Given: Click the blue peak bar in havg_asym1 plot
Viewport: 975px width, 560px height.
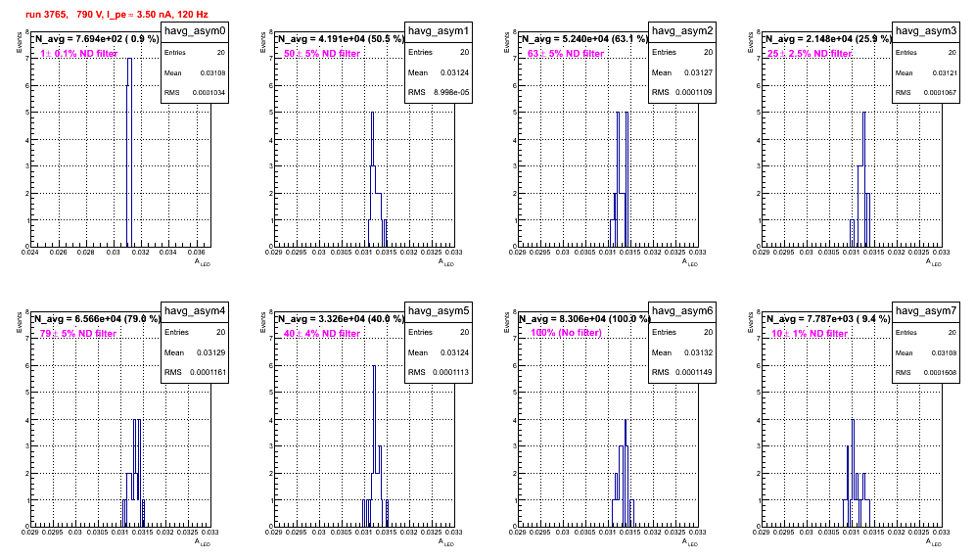Looking at the screenshot, I should tap(372, 179).
